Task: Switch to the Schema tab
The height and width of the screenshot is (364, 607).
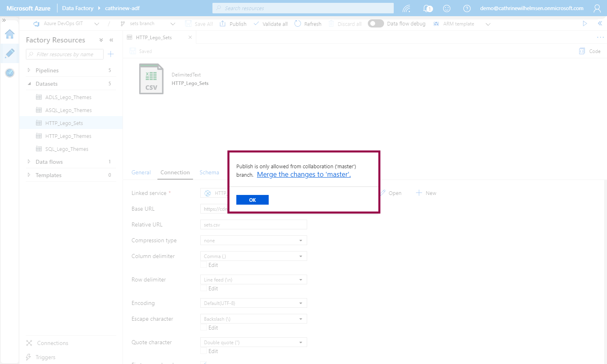Action: pos(209,172)
